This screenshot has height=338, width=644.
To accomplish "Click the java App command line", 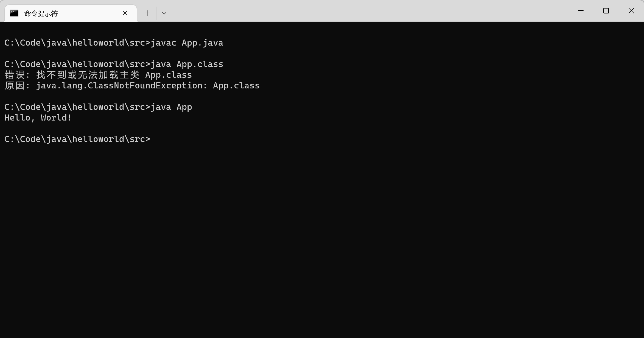I will click(x=171, y=107).
